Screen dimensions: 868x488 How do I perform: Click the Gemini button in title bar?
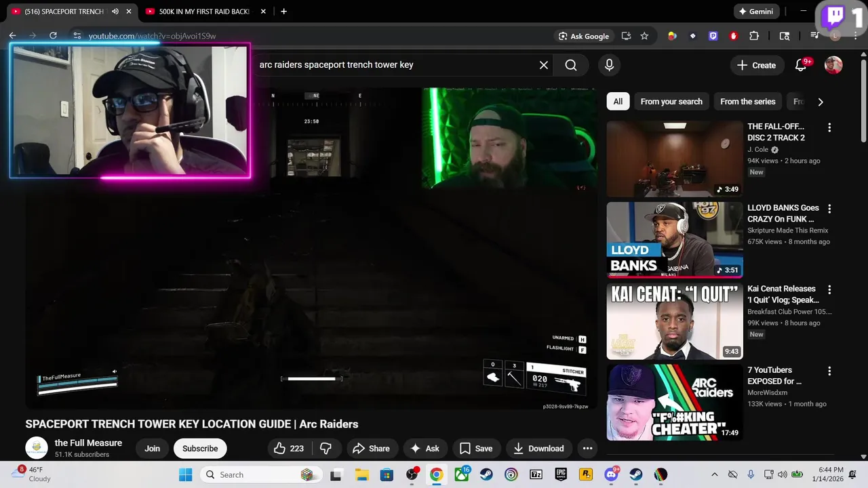[x=755, y=12]
